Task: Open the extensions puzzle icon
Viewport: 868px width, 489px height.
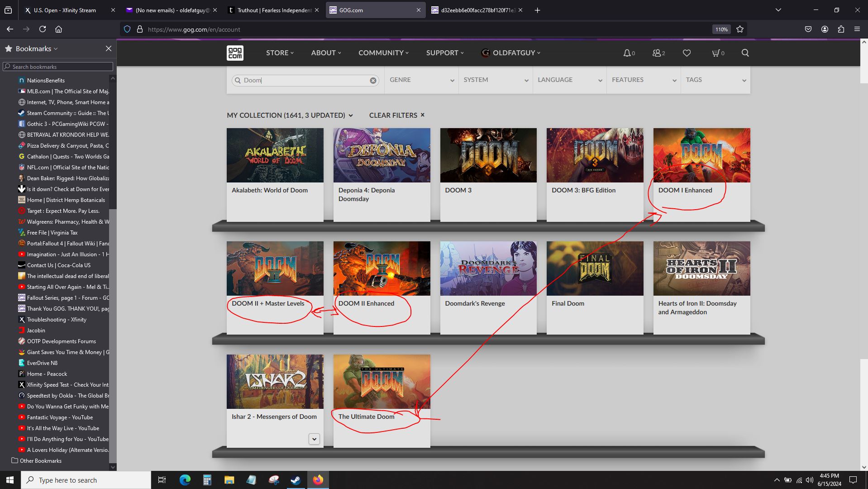Action: tap(841, 29)
